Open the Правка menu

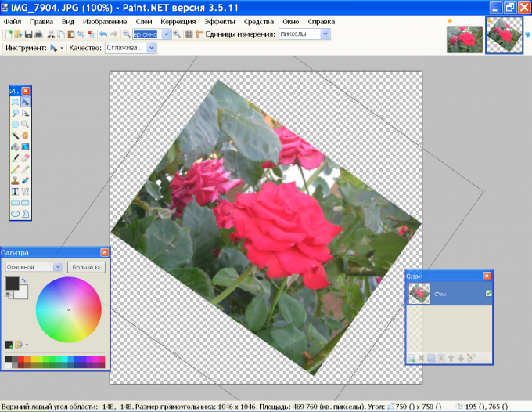click(41, 22)
